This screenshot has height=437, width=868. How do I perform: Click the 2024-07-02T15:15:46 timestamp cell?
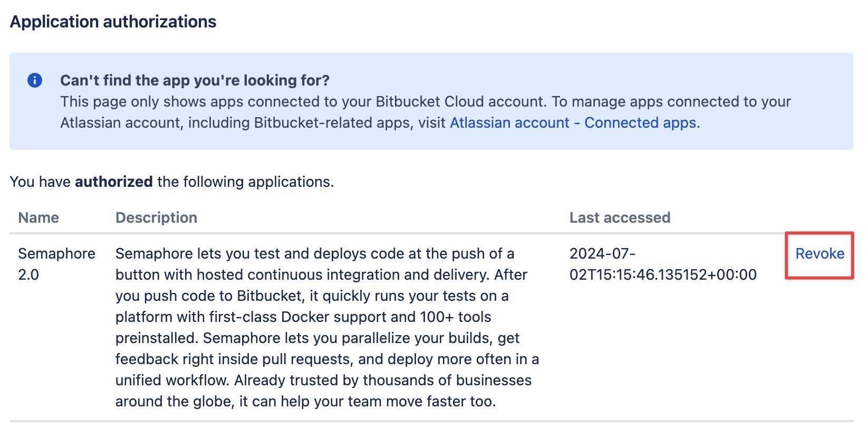point(663,264)
